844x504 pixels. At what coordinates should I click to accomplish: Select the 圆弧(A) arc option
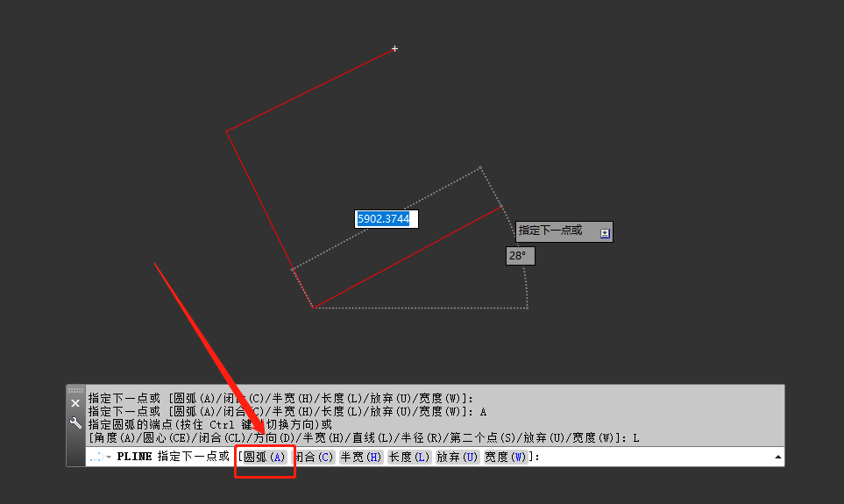click(264, 458)
